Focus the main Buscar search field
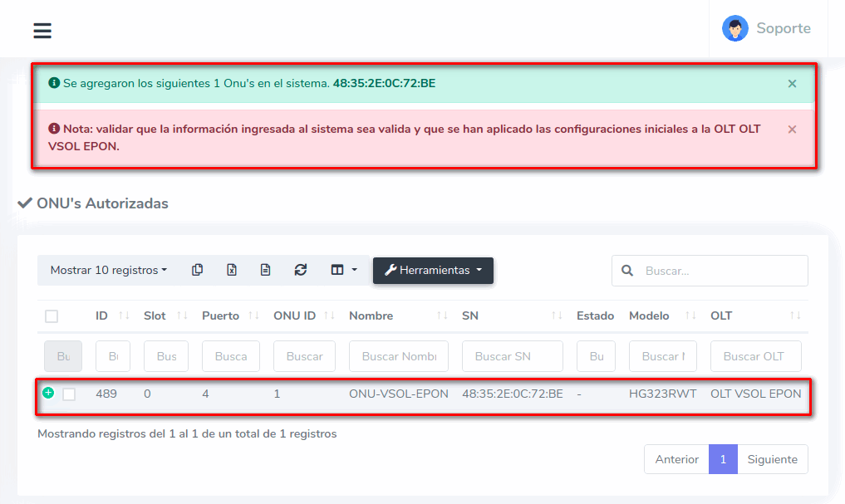845x504 pixels. [x=721, y=271]
